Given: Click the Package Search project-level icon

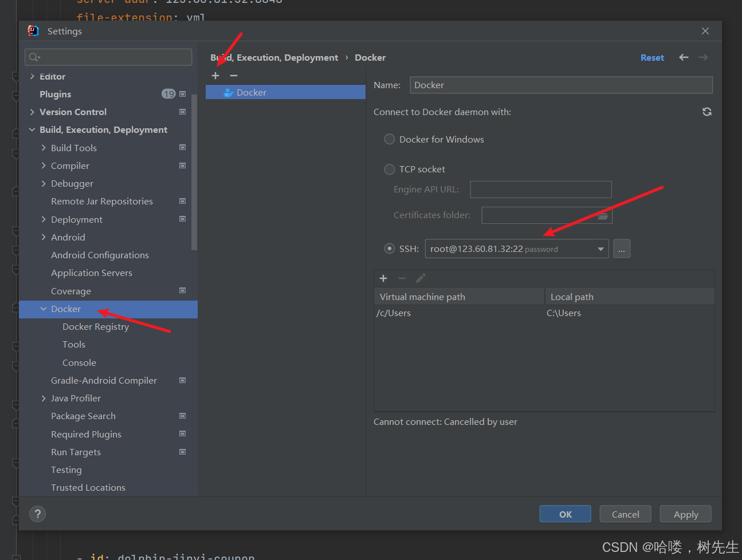Looking at the screenshot, I should pos(183,416).
